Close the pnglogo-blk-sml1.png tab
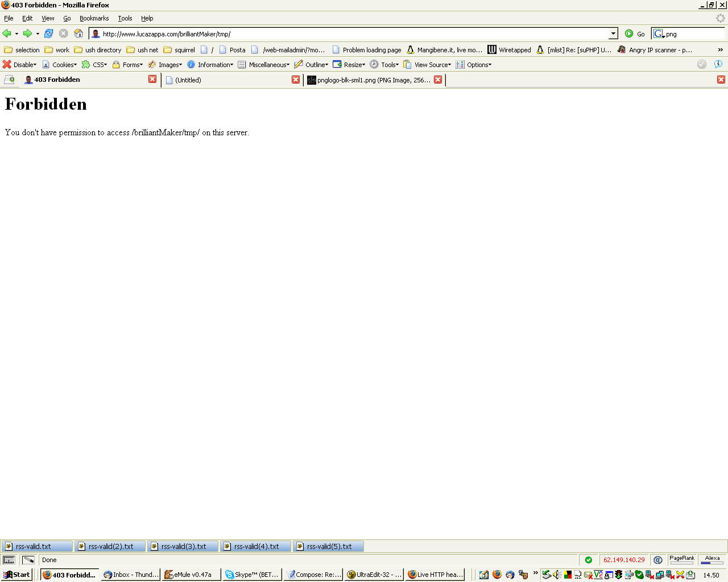Screen dimensions: 728x582 [x=438, y=80]
